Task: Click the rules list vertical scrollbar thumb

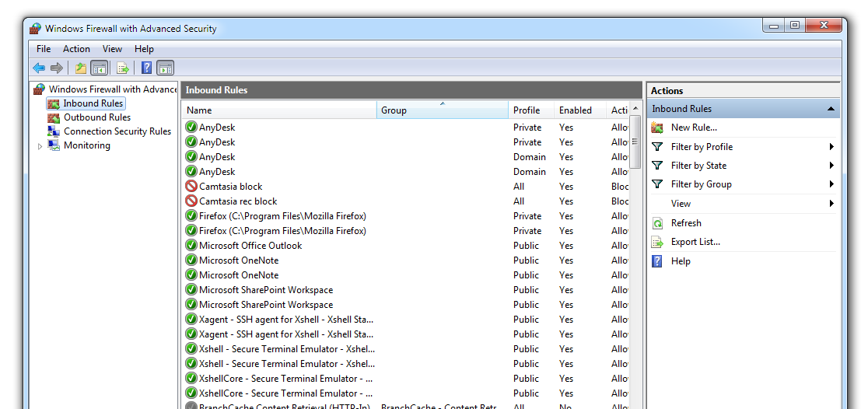Action: (635, 142)
